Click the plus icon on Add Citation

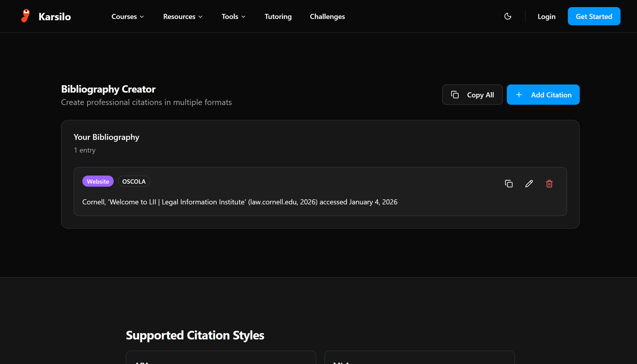tap(519, 95)
